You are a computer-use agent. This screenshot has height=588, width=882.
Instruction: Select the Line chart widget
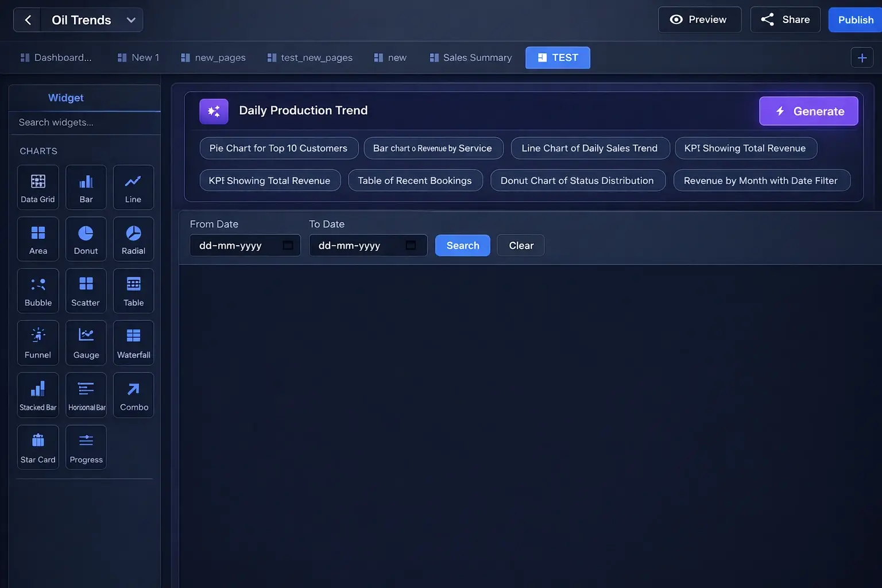(133, 187)
